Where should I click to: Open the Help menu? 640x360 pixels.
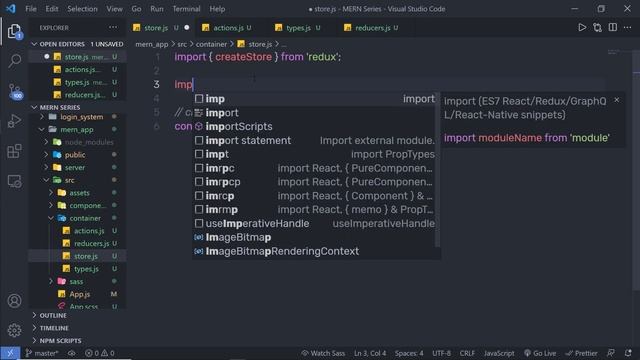point(217,9)
